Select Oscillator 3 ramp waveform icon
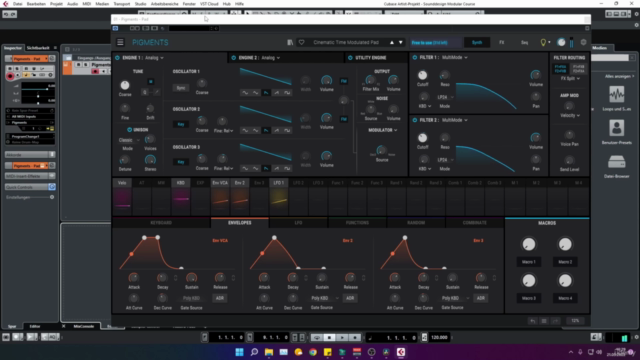The width and height of the screenshot is (640, 360). pyautogui.click(x=277, y=168)
